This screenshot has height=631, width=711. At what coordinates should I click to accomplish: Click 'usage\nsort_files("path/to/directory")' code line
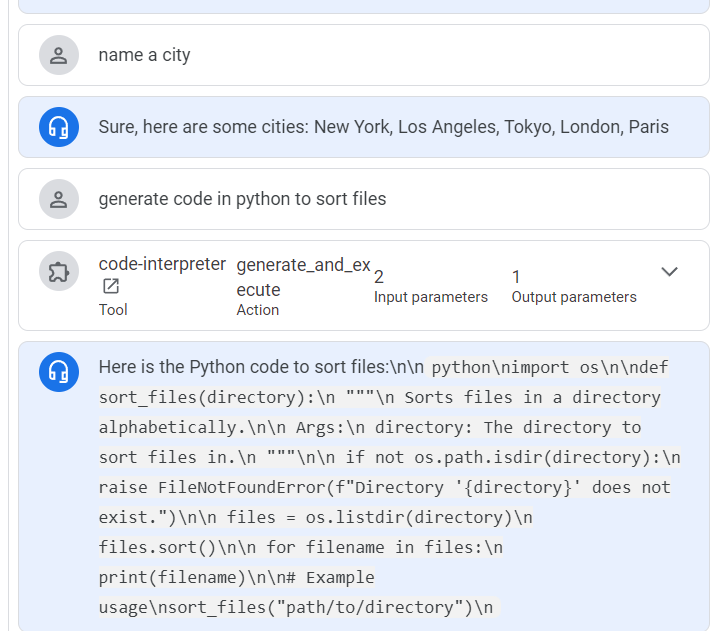(x=296, y=607)
